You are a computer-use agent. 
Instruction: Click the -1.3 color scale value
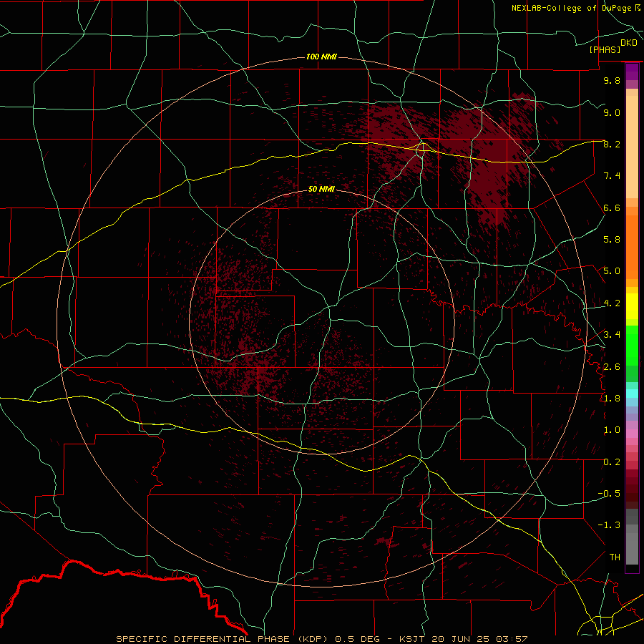(x=609, y=525)
